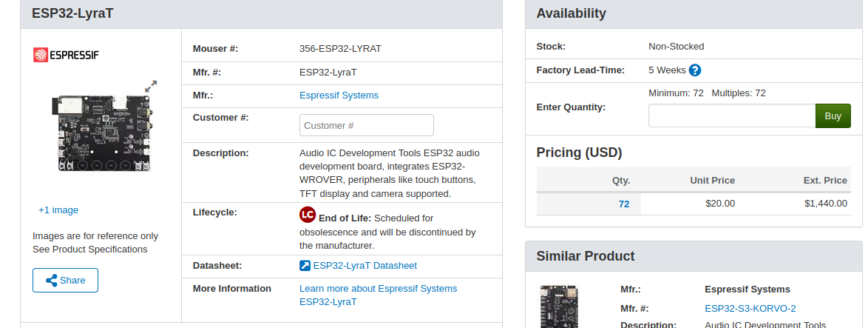Screen dimensions: 868x328
Task: Select quantity 72 in pricing table
Action: pos(624,204)
